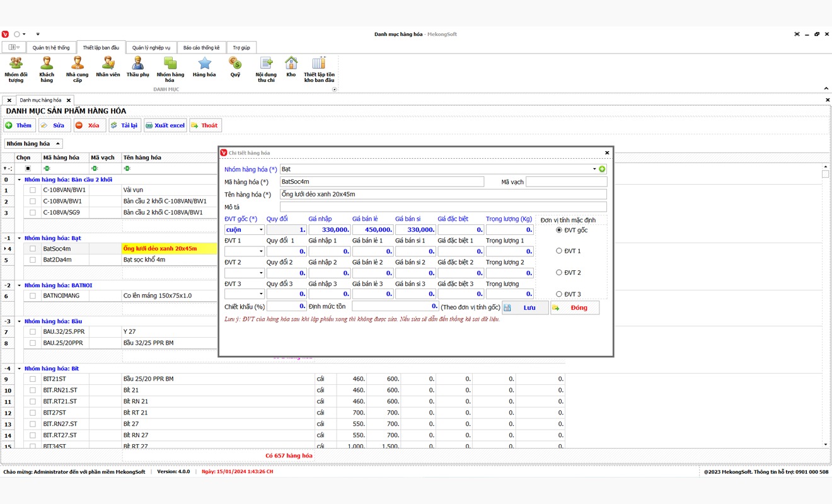Select the ĐVT 1 default unit radio
This screenshot has width=832, height=504.
(x=559, y=251)
